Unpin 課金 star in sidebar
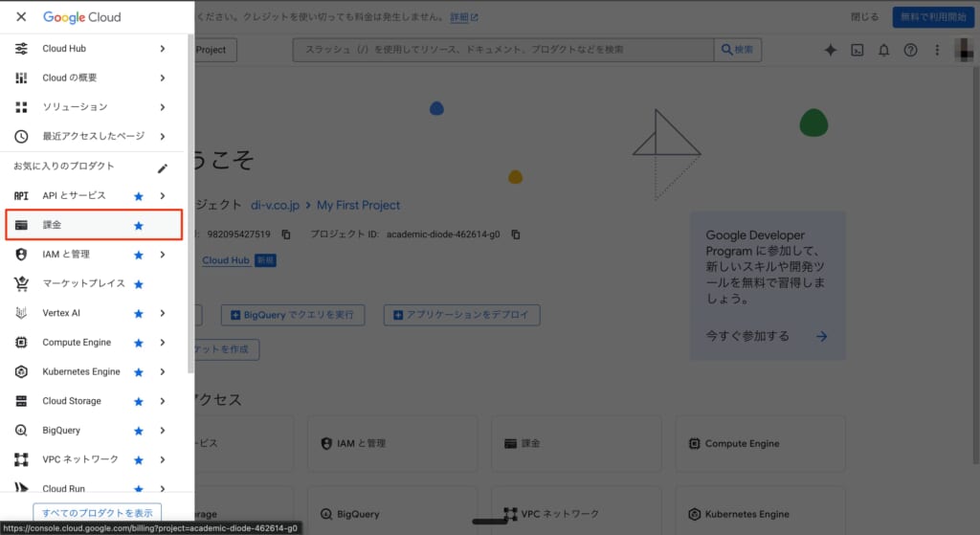980x535 pixels. click(x=139, y=226)
